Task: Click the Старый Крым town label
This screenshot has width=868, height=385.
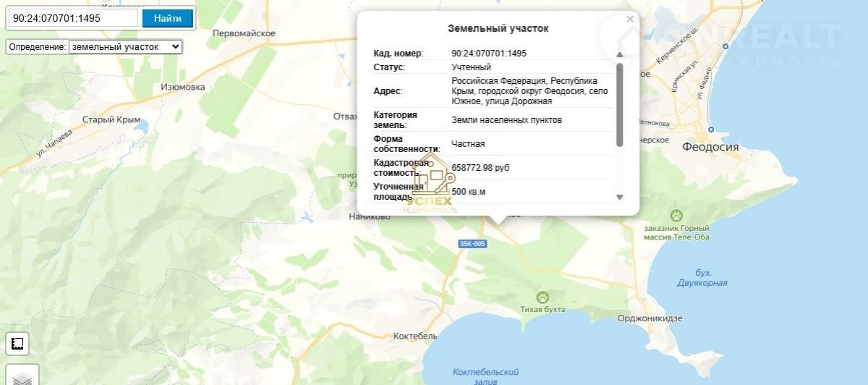Action: pyautogui.click(x=110, y=119)
